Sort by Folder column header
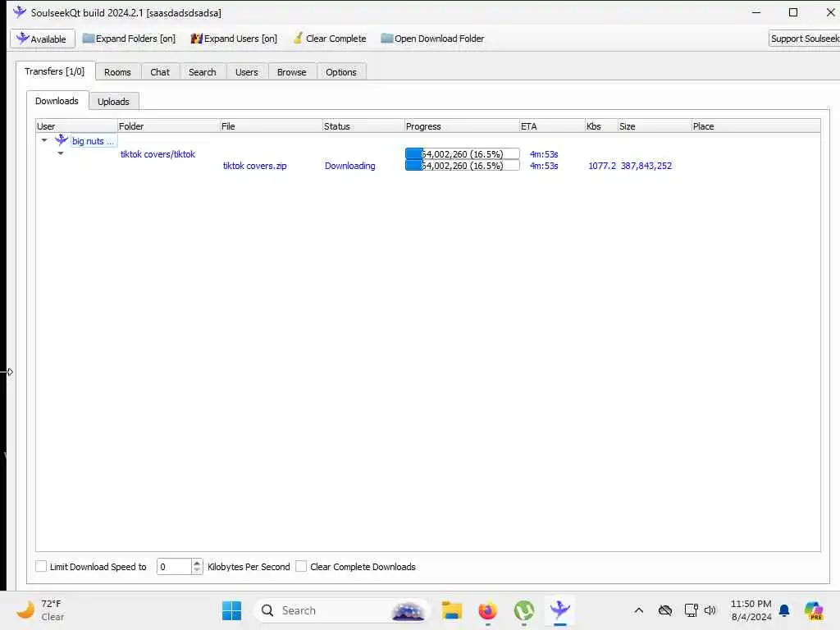 [168, 126]
